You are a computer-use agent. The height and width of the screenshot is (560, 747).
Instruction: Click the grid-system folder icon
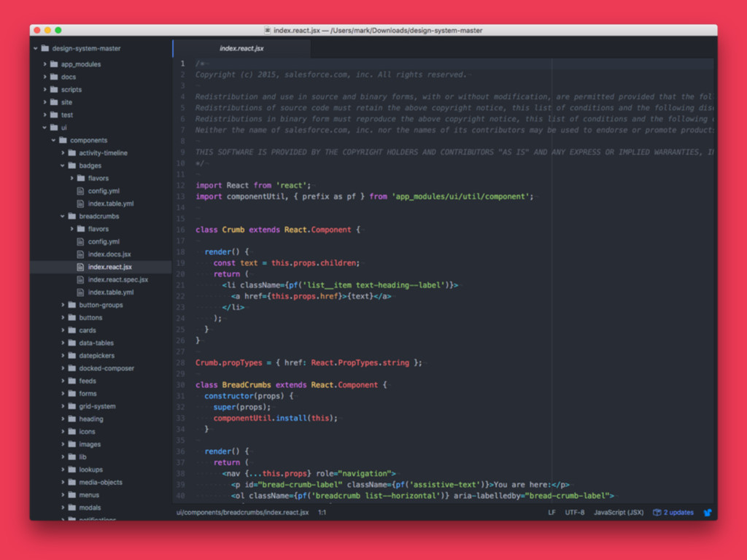click(72, 406)
